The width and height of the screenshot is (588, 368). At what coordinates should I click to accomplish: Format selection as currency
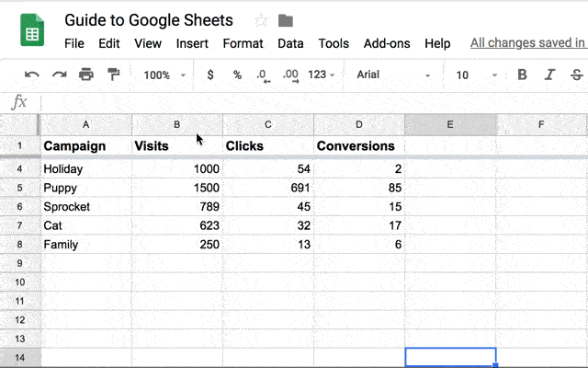(x=210, y=75)
